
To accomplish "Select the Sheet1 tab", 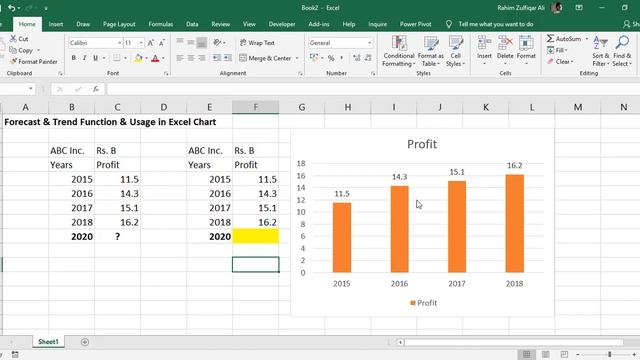I will coord(49,342).
